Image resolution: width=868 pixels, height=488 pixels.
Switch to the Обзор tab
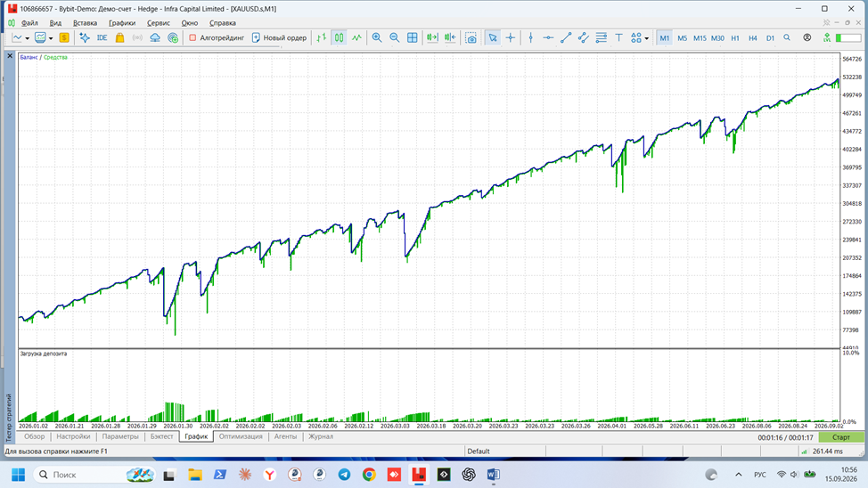click(34, 436)
